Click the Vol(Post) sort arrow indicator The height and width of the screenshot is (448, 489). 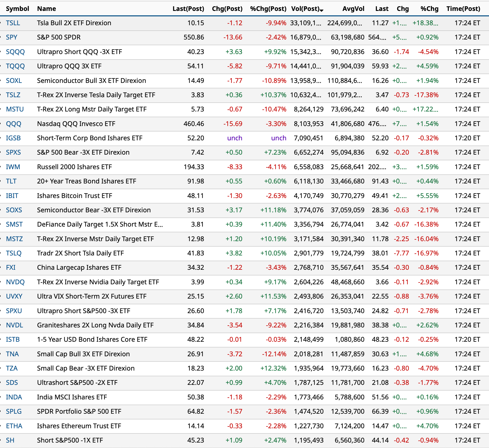[x=321, y=10]
